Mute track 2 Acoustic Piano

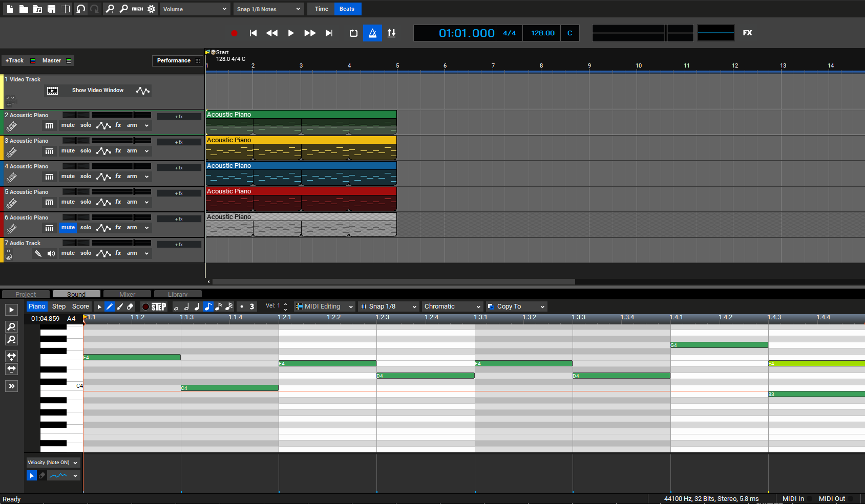click(x=68, y=125)
